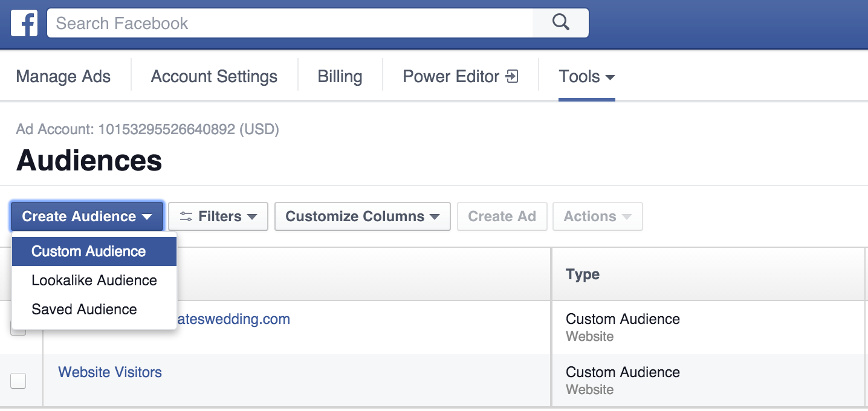
Task: Check the Website Visitors audience checkbox
Action: coord(18,381)
